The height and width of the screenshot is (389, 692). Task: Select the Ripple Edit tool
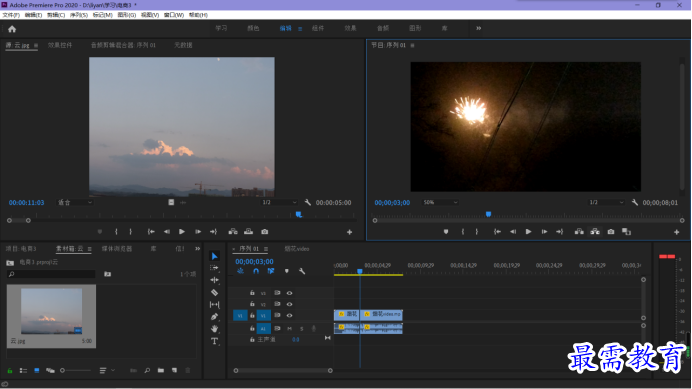214,280
